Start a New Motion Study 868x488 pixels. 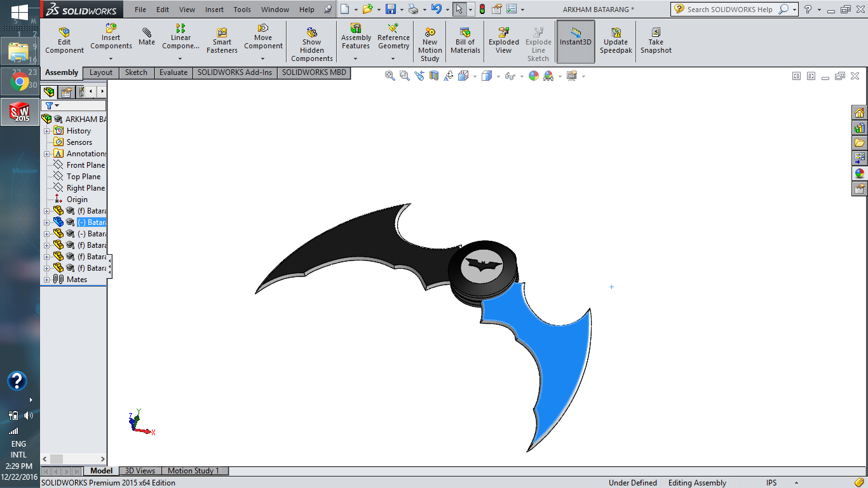[x=430, y=44]
